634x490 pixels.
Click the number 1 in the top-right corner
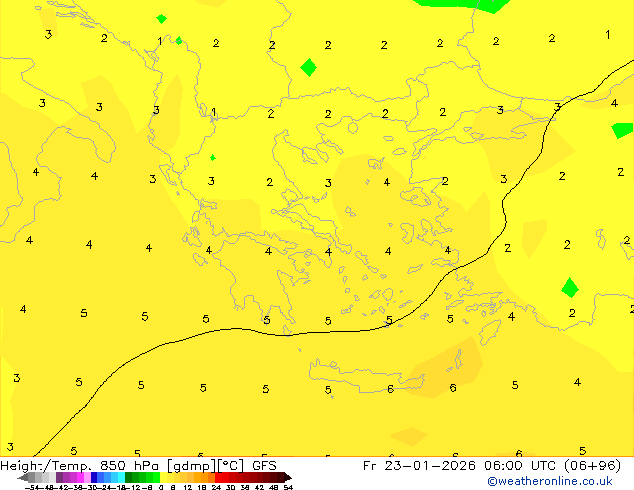[607, 35]
